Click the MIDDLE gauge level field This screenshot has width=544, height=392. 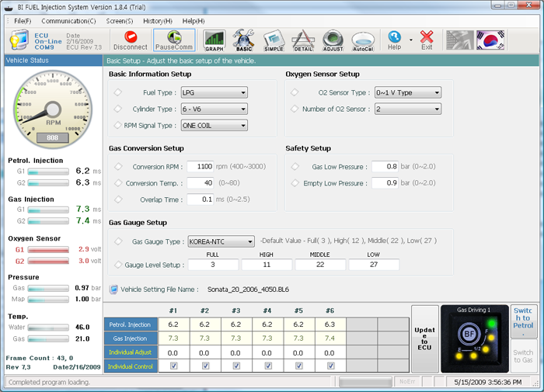pos(320,265)
